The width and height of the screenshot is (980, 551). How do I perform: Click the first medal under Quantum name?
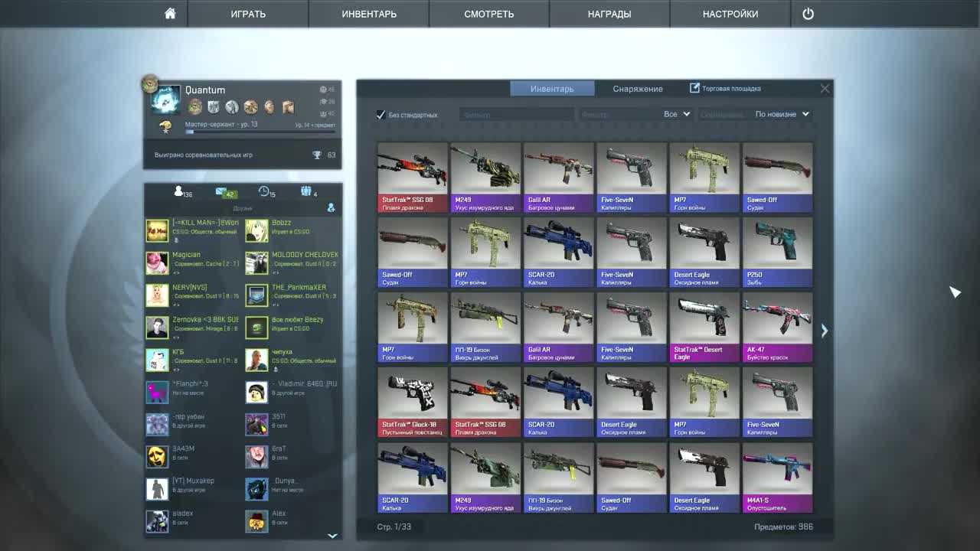[x=195, y=106]
